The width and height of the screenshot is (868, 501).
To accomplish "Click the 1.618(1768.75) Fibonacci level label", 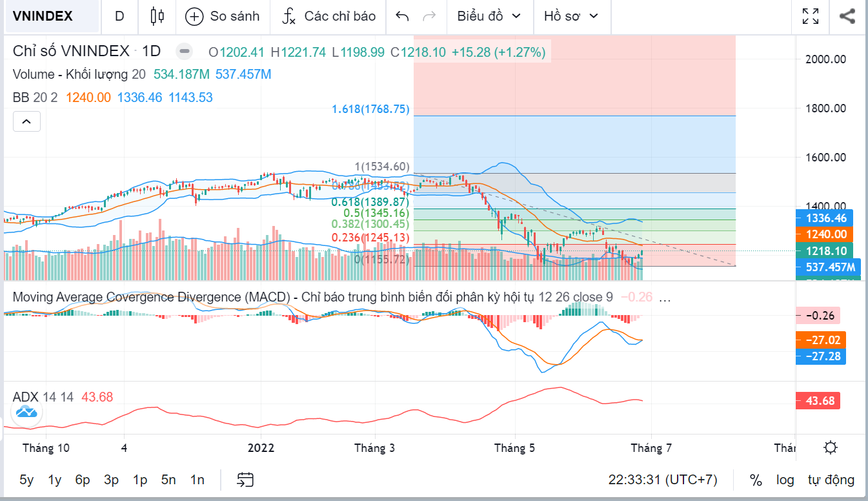I will (x=371, y=109).
